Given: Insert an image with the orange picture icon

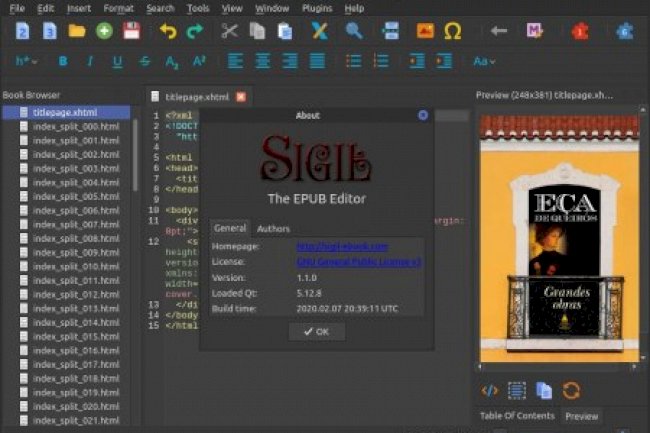Looking at the screenshot, I should tap(425, 31).
